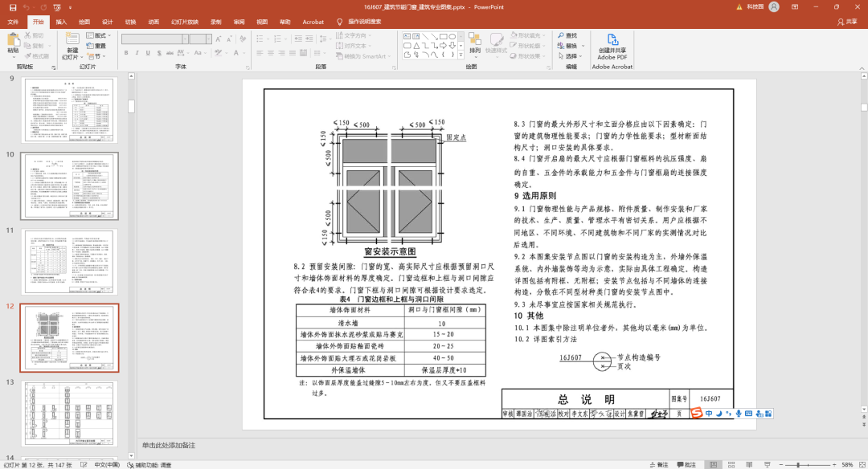This screenshot has width=868, height=469.
Task: Collapse the ribbon with chevron arrow
Action: coord(862,67)
